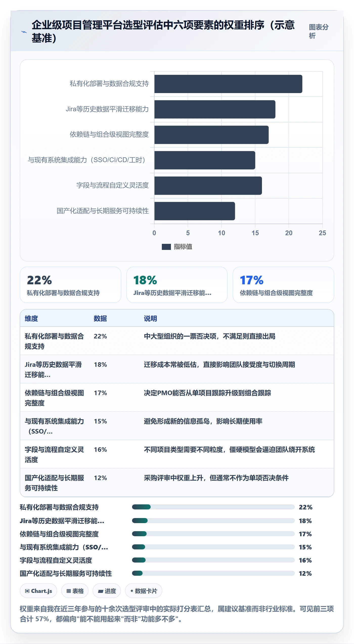Click the 22% progress bar
The width and height of the screenshot is (354, 644).
[x=213, y=507]
